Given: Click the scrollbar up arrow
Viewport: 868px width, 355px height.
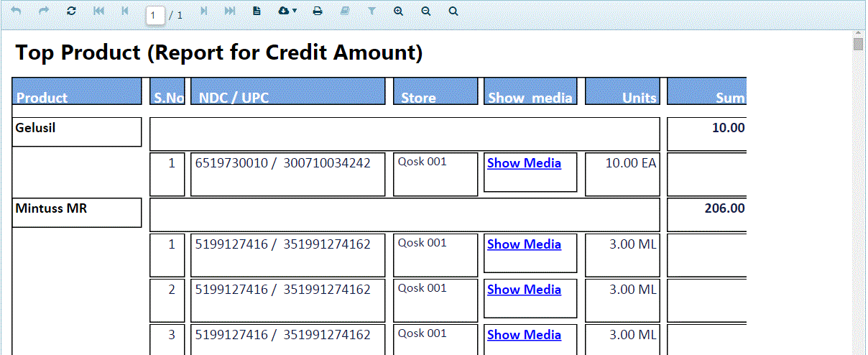Looking at the screenshot, I should pyautogui.click(x=858, y=33).
